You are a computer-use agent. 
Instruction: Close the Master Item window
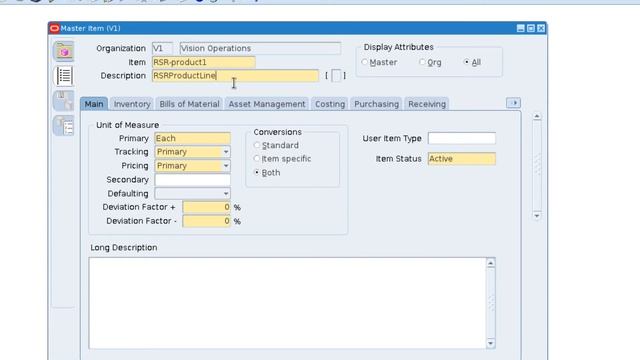pyautogui.click(x=541, y=28)
